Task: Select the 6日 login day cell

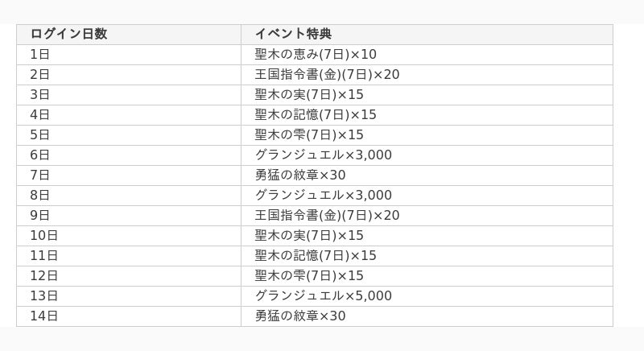Action: [39, 155]
